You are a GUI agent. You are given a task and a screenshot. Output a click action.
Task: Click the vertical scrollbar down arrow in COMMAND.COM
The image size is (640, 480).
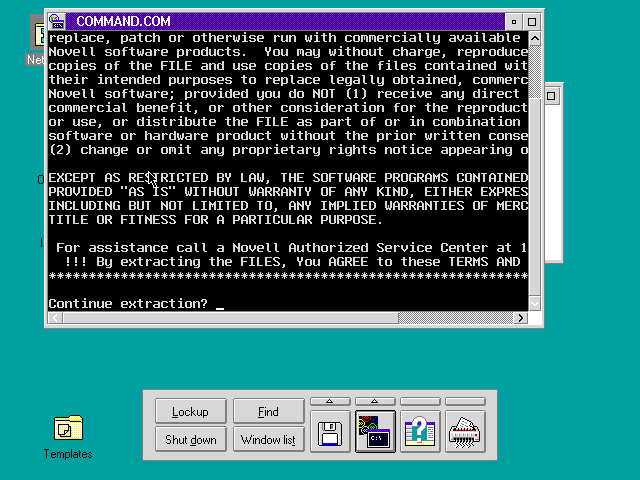click(x=535, y=304)
